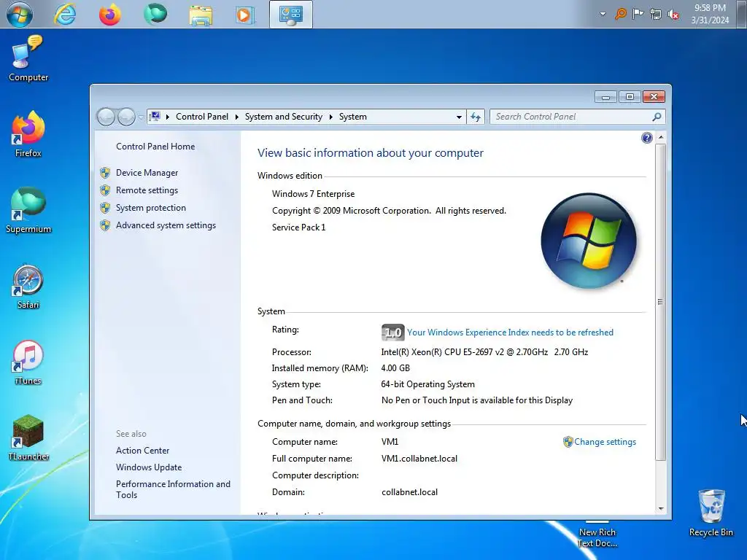Open Supermium from the taskbar
Image resolution: width=747 pixels, height=560 pixels.
click(155, 14)
